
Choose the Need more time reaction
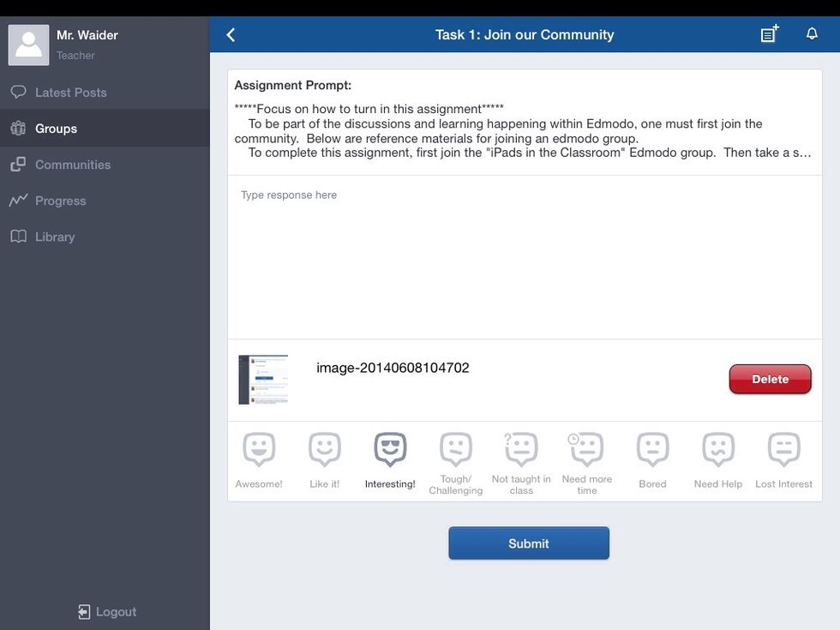click(587, 450)
